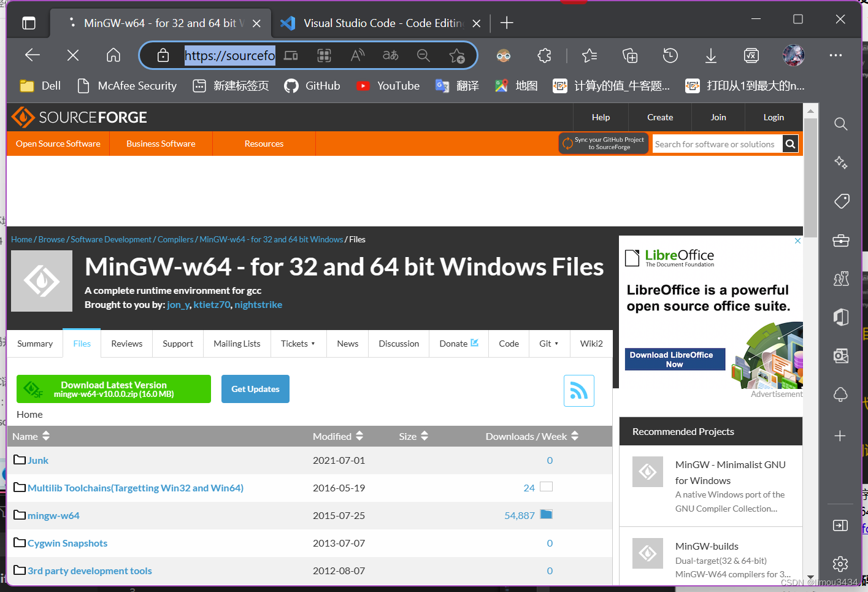Go back with the browser back arrow
The height and width of the screenshot is (592, 868).
[x=33, y=55]
